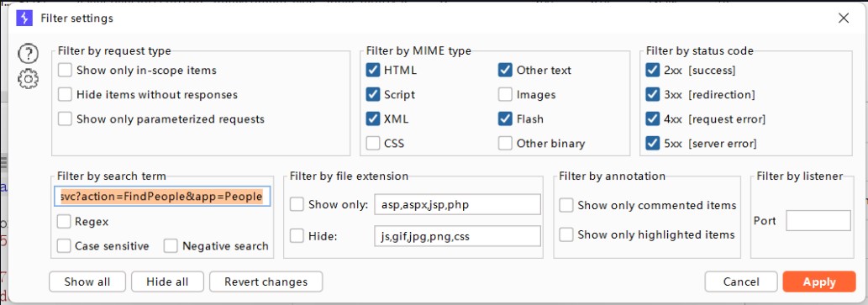Check Show only file extensions
This screenshot has height=305, width=868.
click(x=297, y=204)
